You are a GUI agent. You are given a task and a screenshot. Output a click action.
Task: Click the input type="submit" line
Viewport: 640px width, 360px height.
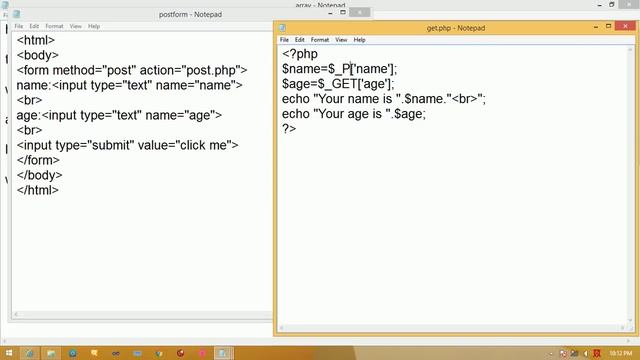[127, 145]
